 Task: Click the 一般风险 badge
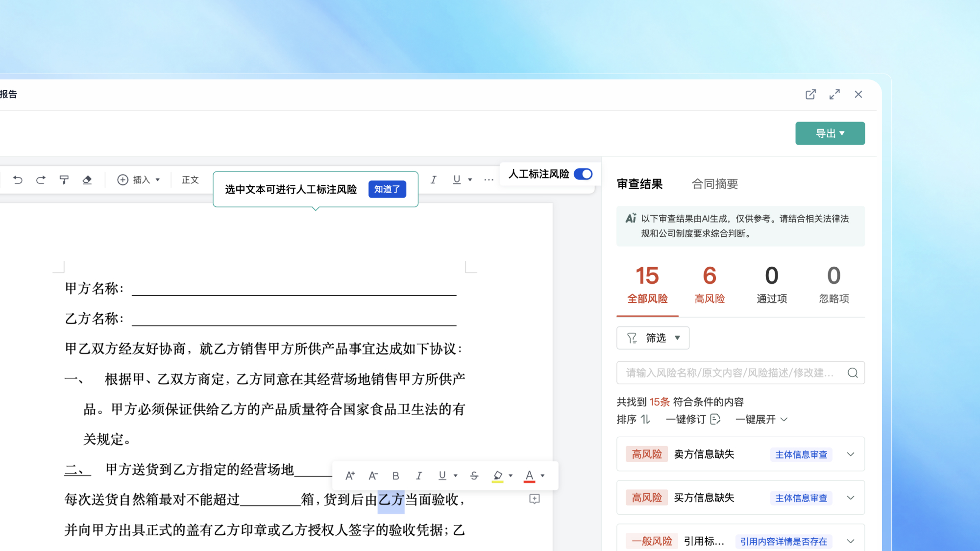652,541
